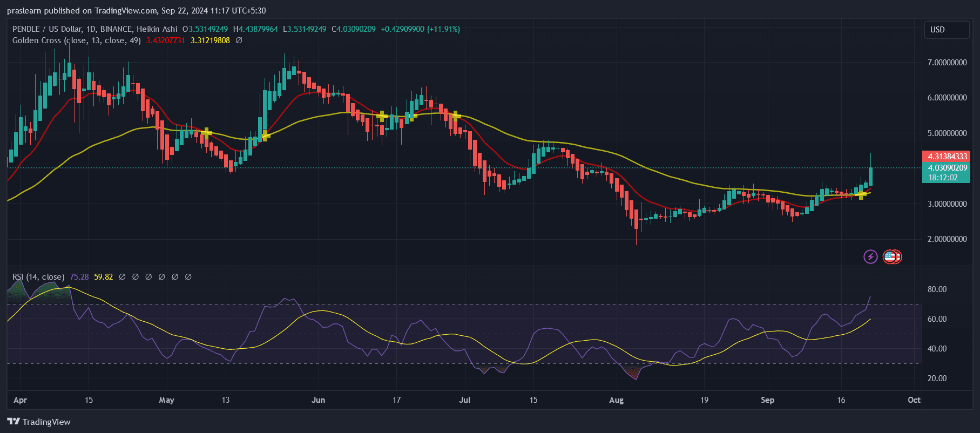Click the Aug label on the time axis

pos(616,400)
